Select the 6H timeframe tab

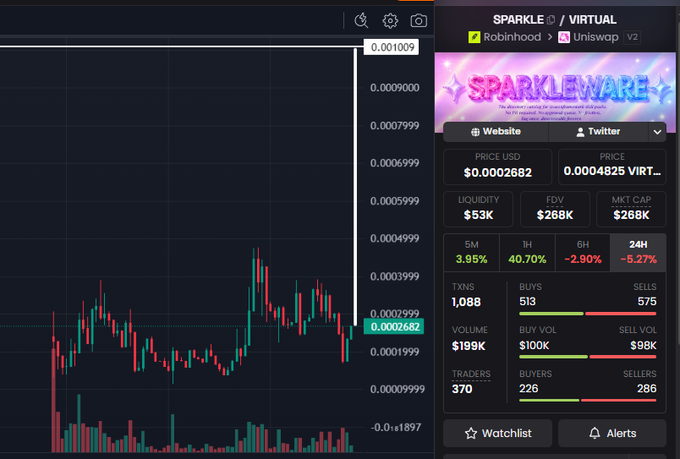tap(582, 252)
